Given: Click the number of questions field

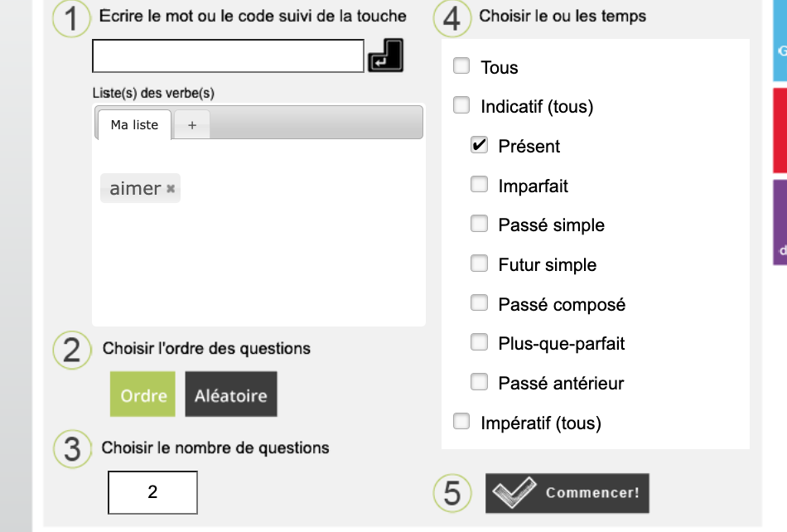Looking at the screenshot, I should (152, 492).
